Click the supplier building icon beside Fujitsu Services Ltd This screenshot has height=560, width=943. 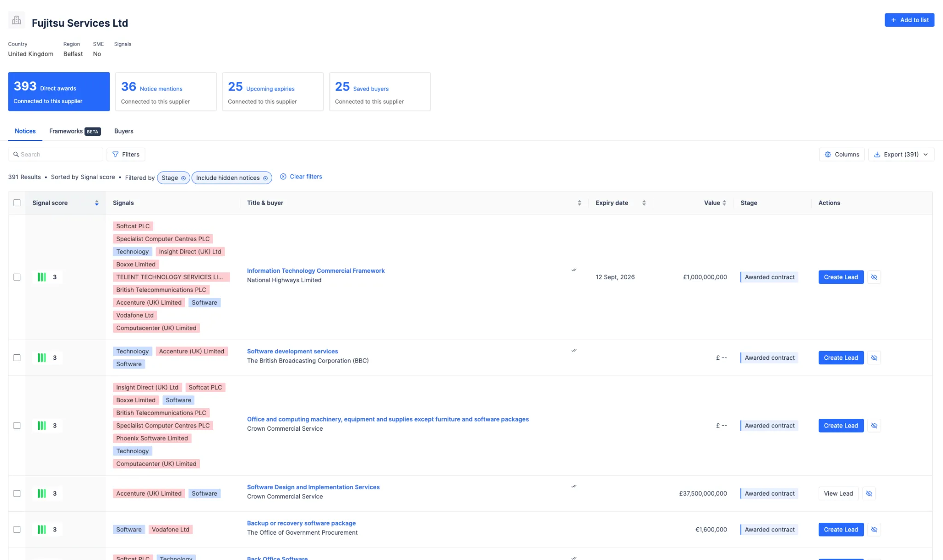point(17,20)
